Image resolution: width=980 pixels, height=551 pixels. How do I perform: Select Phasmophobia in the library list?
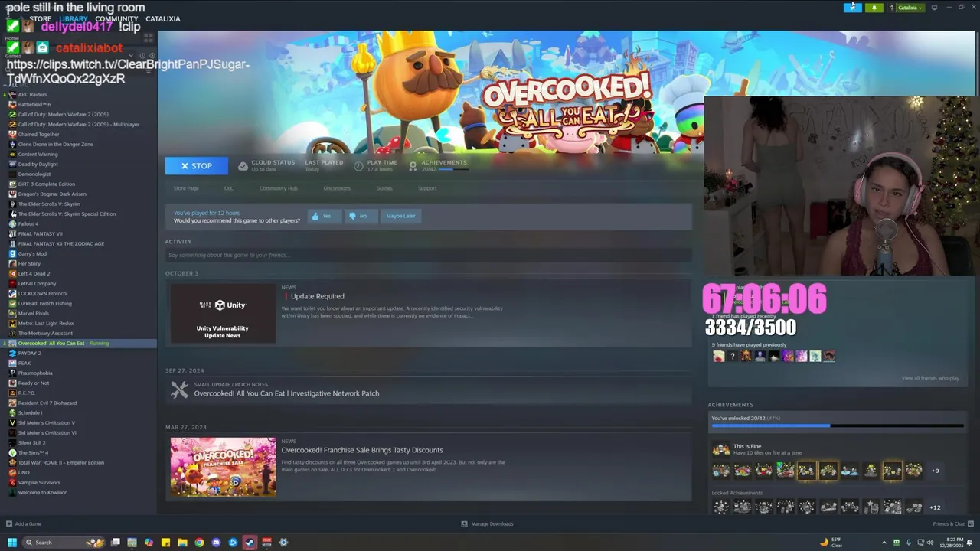[x=35, y=373]
